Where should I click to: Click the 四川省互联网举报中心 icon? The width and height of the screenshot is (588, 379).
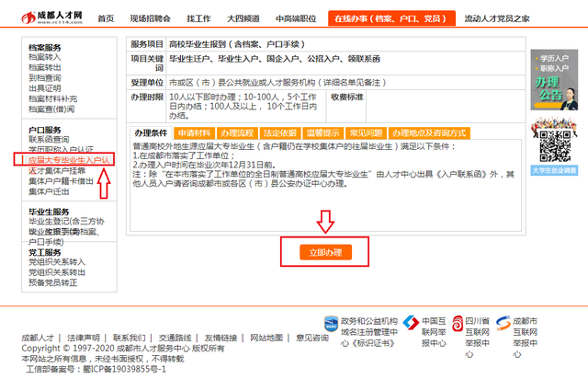tap(458, 324)
